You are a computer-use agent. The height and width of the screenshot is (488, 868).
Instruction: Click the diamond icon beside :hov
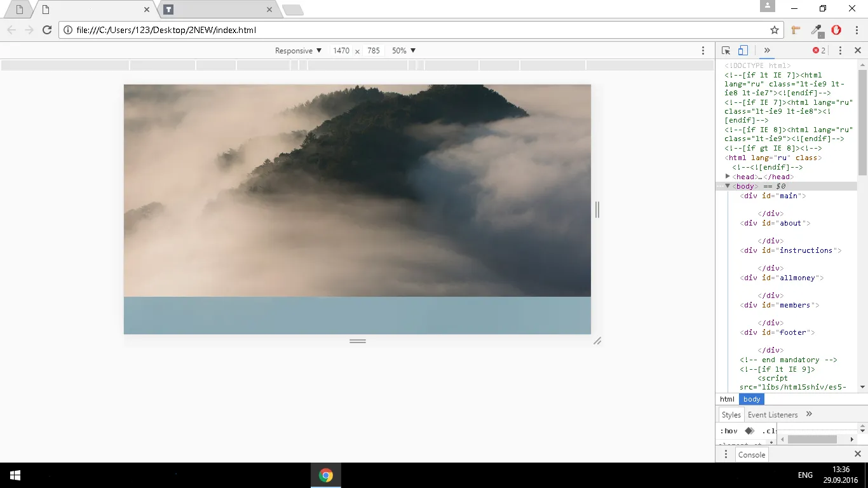pos(749,431)
